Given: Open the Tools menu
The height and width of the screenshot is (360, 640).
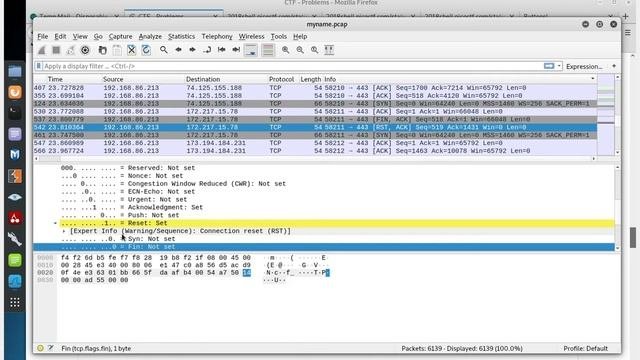Looking at the screenshot, I should [x=279, y=36].
